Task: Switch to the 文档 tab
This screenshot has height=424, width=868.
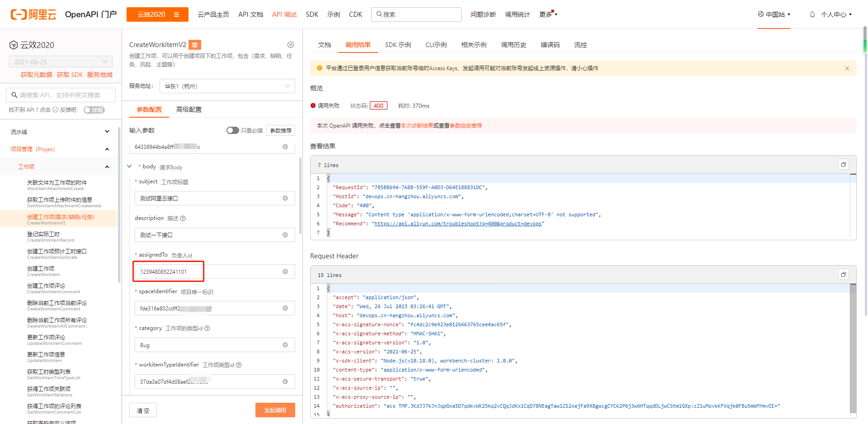Action: [325, 45]
